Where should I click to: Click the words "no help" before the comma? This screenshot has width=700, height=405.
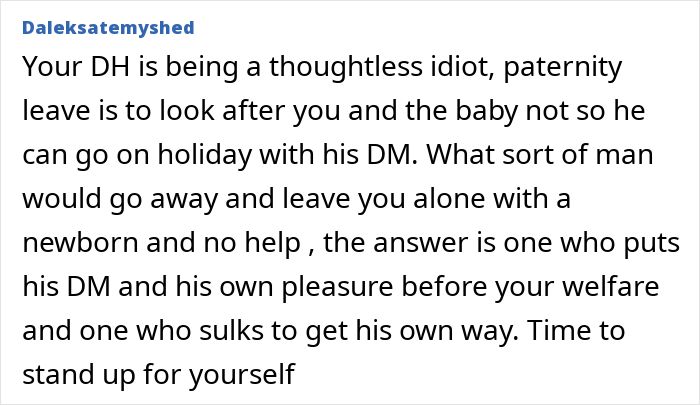252,244
